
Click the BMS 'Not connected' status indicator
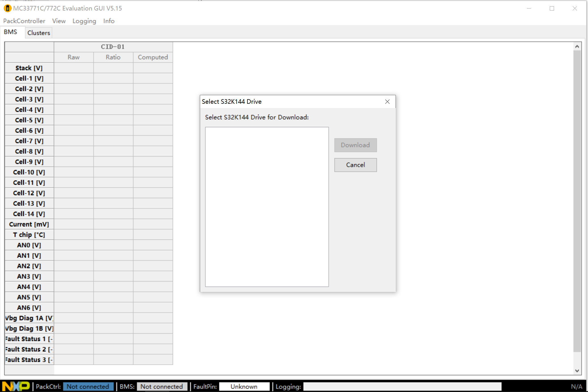[162, 386]
